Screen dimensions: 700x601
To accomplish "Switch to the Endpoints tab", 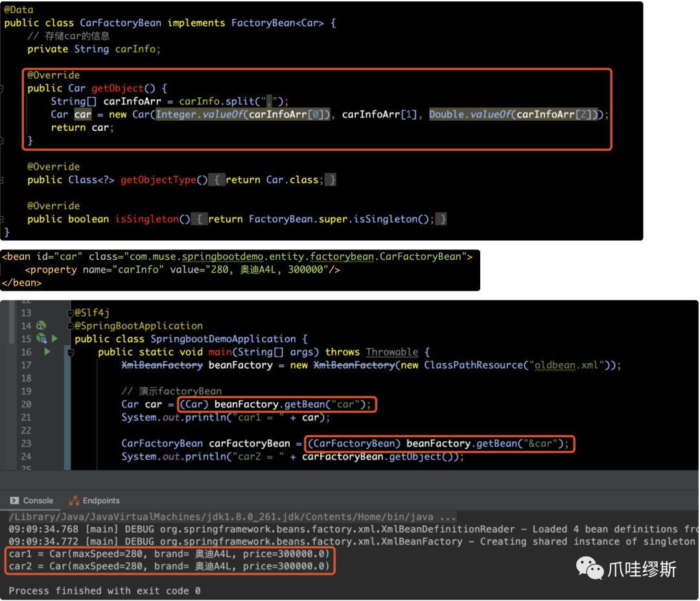I will (94, 501).
